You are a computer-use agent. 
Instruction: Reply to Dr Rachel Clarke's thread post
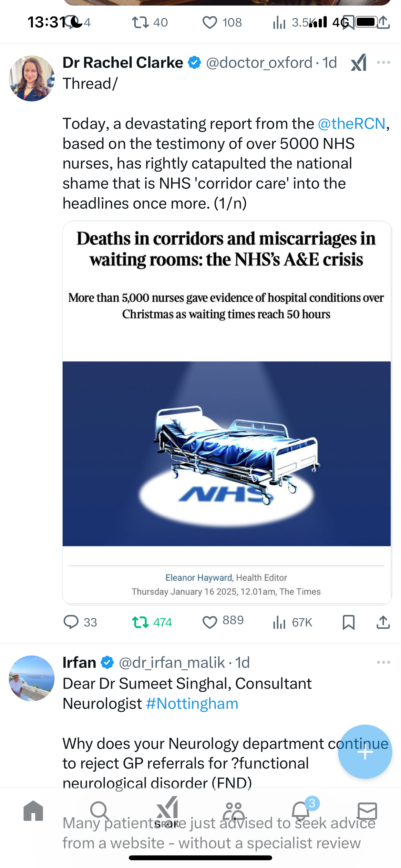tap(80, 622)
